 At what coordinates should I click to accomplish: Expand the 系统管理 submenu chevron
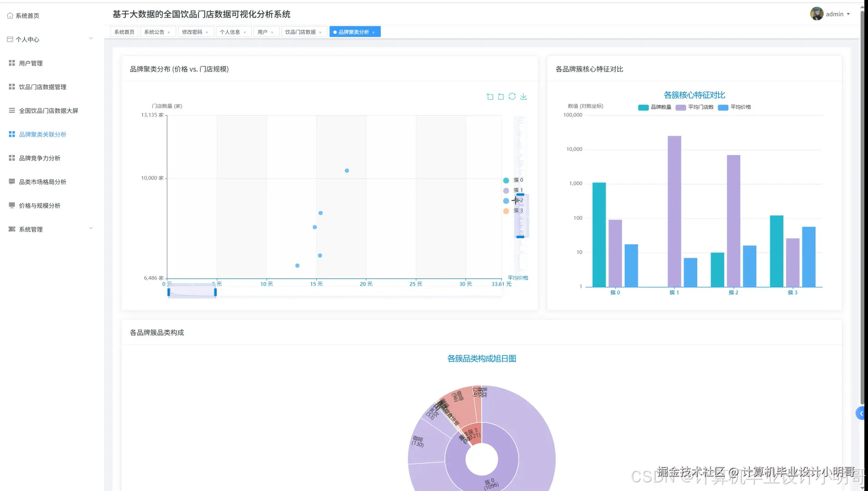click(x=91, y=228)
